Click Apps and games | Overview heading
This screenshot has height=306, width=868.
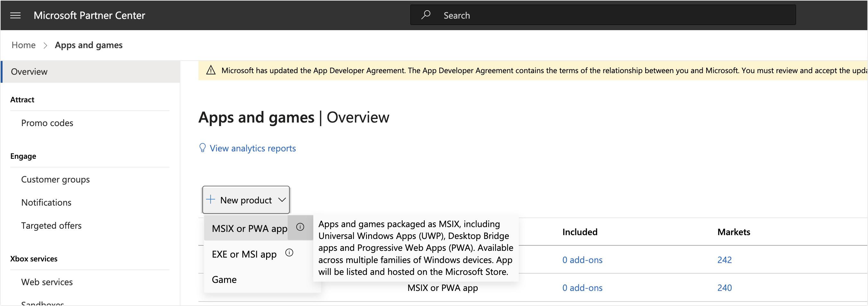coord(294,117)
